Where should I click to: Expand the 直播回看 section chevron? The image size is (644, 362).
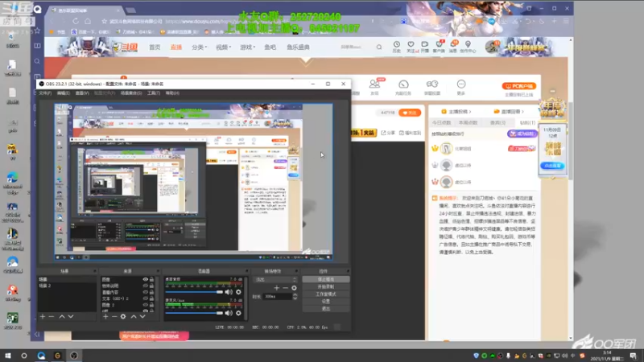[522, 112]
